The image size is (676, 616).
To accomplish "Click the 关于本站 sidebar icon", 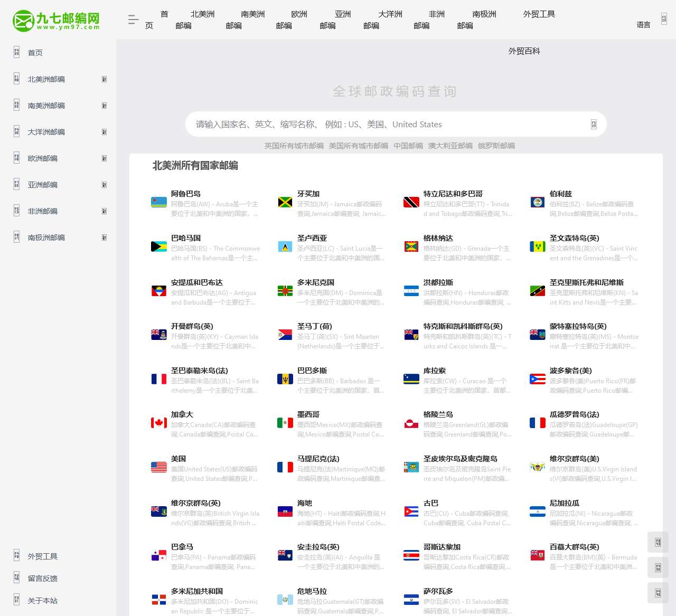I will [16, 600].
